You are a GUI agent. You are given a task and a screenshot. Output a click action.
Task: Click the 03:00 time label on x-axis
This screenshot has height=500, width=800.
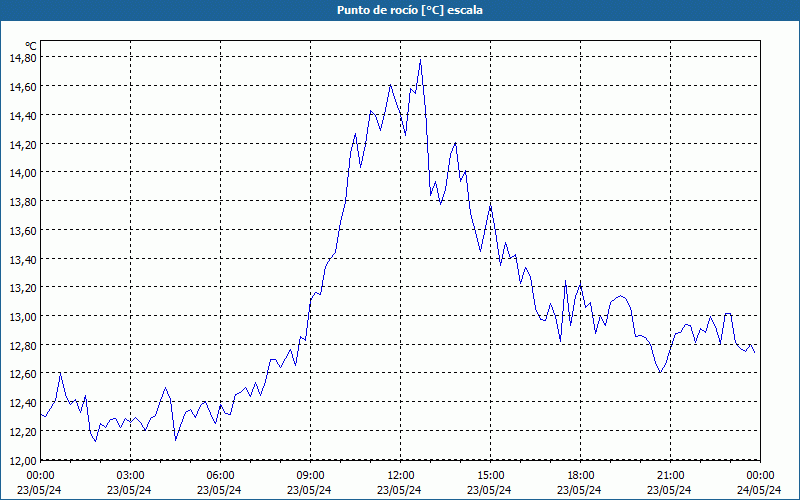click(x=131, y=476)
